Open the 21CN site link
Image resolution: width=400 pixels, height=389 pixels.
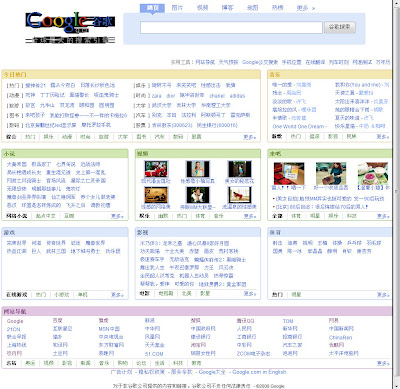(13, 329)
